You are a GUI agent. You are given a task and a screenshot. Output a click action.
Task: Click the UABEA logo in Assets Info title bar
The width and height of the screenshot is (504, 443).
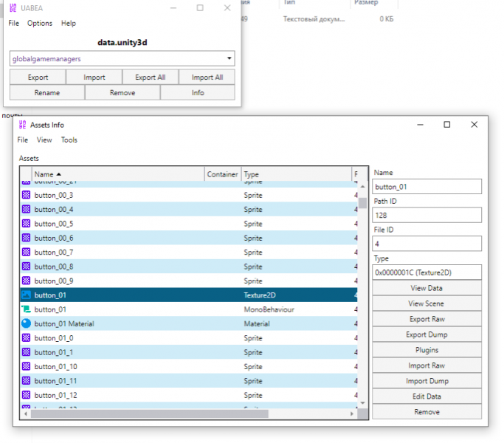[x=22, y=125]
